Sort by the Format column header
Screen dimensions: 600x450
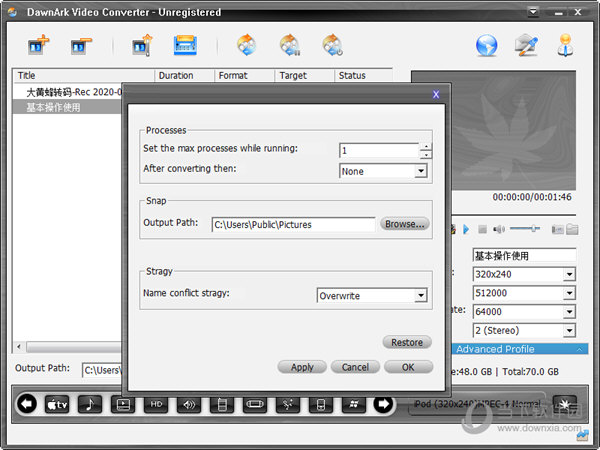[245, 75]
